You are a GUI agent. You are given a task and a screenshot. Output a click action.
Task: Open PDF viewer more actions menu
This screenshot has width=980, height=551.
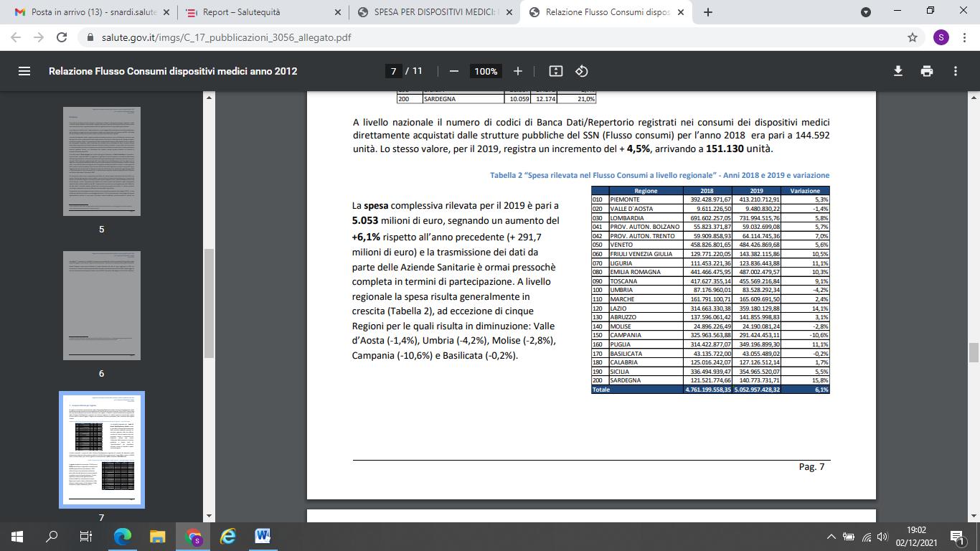pyautogui.click(x=956, y=71)
